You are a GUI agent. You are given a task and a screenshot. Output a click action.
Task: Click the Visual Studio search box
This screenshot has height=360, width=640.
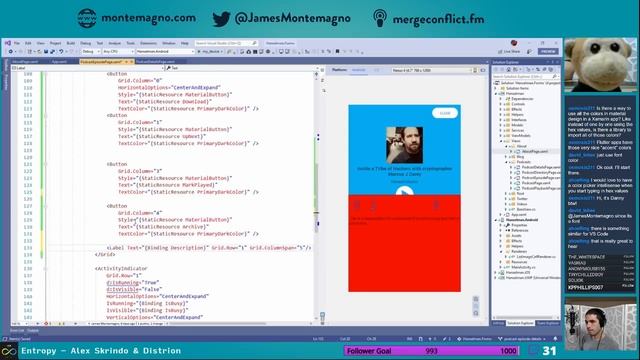pyautogui.click(x=226, y=43)
